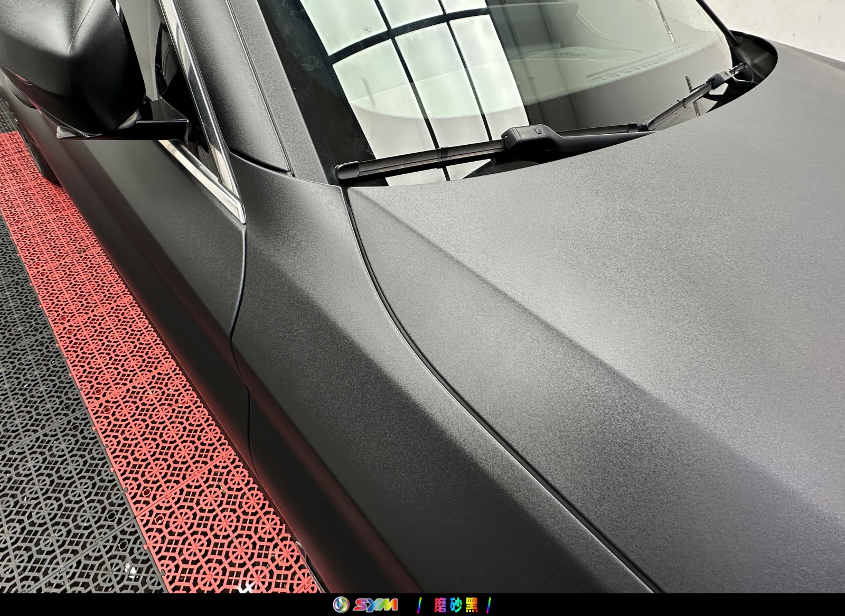Viewport: 845px width, 616px height.
Task: Click the '磨砂黑' caption text
Action: point(456,605)
